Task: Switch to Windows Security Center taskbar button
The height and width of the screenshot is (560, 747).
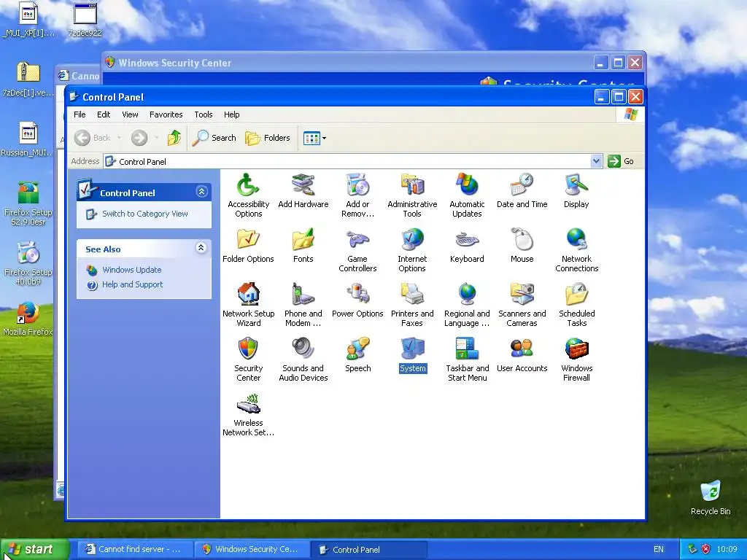Action: [252, 549]
